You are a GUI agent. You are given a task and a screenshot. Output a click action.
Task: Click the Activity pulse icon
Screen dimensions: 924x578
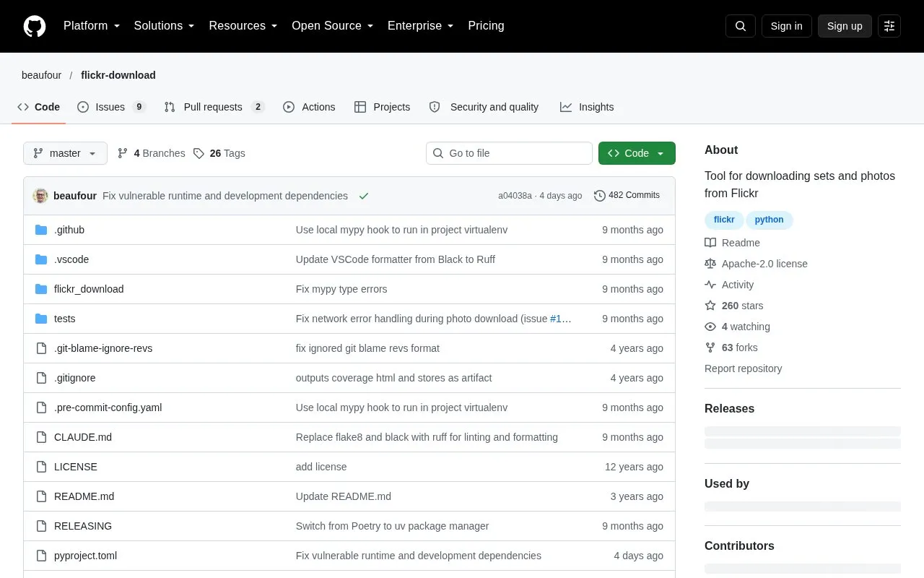pyautogui.click(x=710, y=285)
